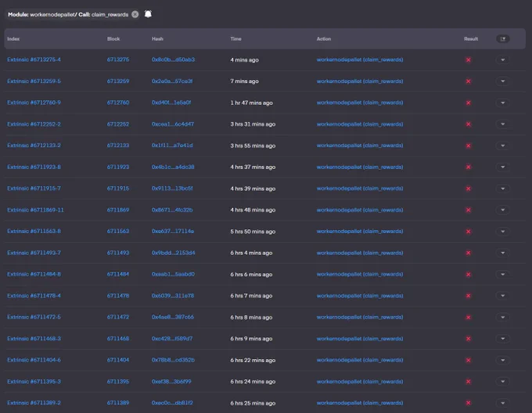Open Extrinsic #6713259-5 link
The image size is (532, 413).
(x=34, y=81)
